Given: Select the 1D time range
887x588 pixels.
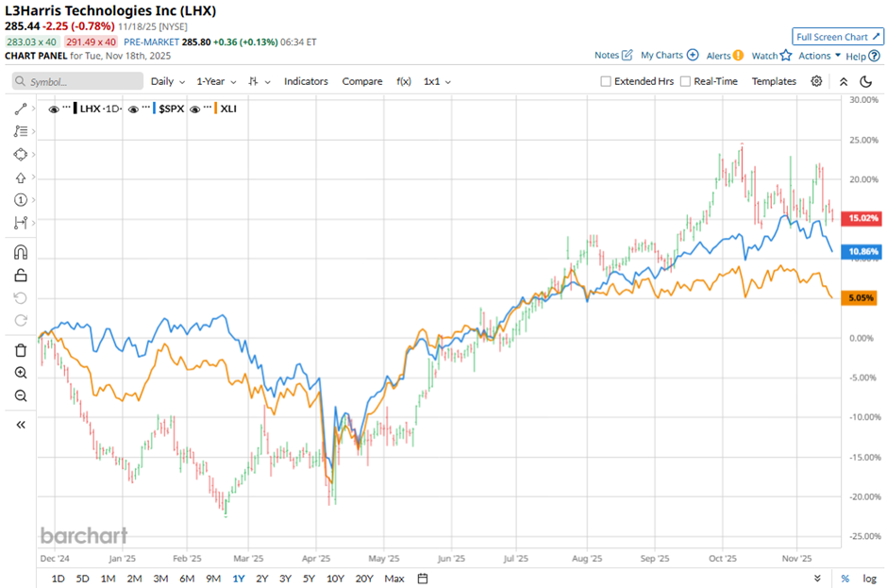Looking at the screenshot, I should [x=59, y=579].
